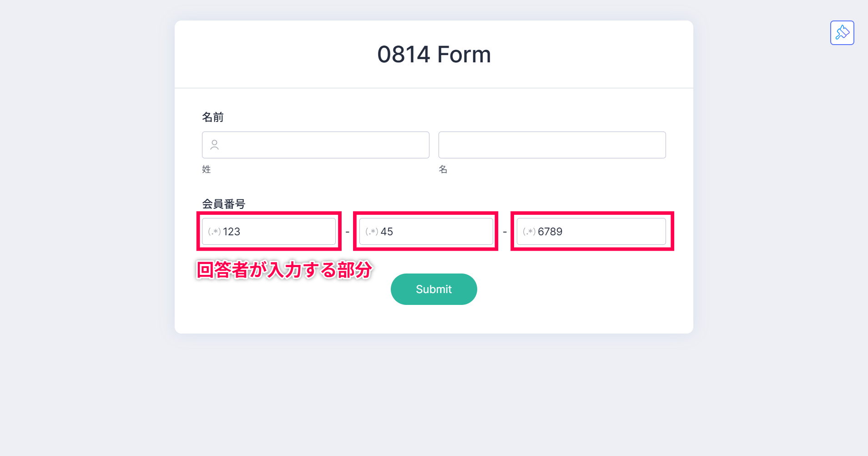Click the 名前 field label
The image size is (868, 456).
(212, 117)
